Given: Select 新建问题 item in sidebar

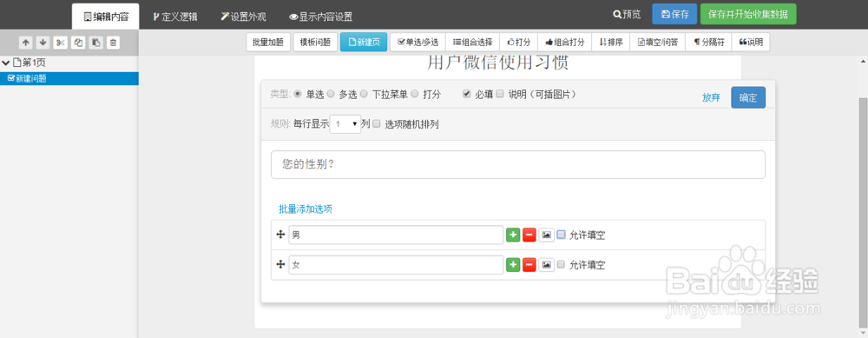Looking at the screenshot, I should click(x=69, y=79).
